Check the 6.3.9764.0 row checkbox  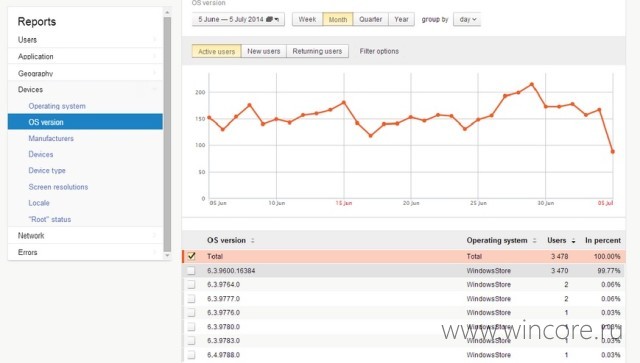(191, 284)
